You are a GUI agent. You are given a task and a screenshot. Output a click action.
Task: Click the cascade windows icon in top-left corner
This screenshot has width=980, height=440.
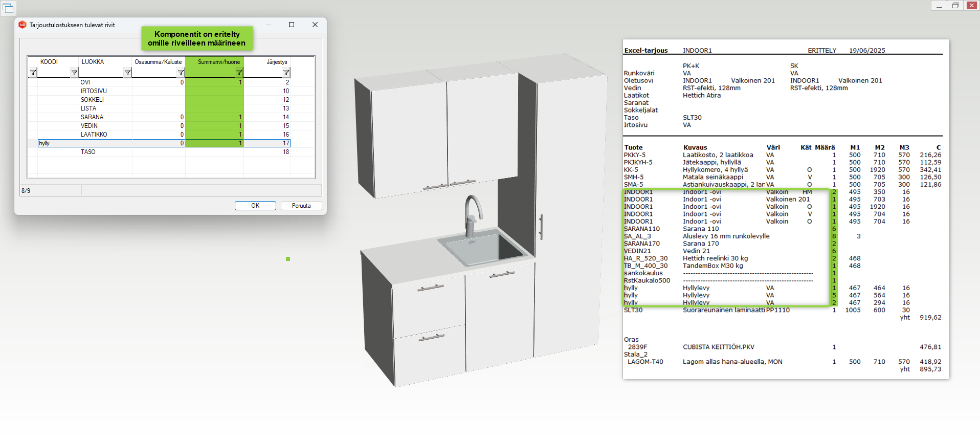[x=8, y=8]
